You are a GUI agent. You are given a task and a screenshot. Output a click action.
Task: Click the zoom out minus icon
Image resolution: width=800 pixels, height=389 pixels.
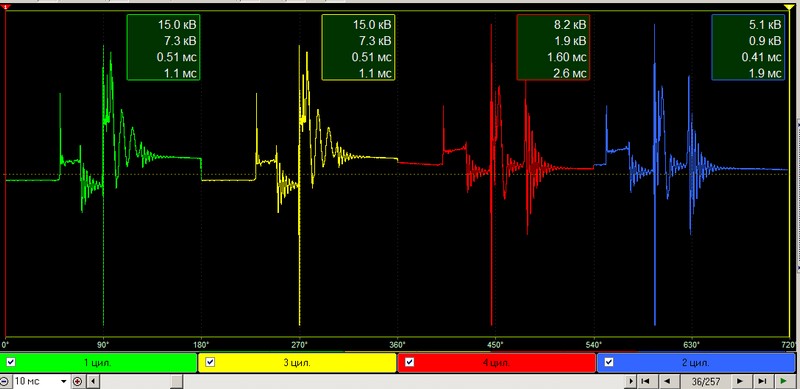pos(5,381)
